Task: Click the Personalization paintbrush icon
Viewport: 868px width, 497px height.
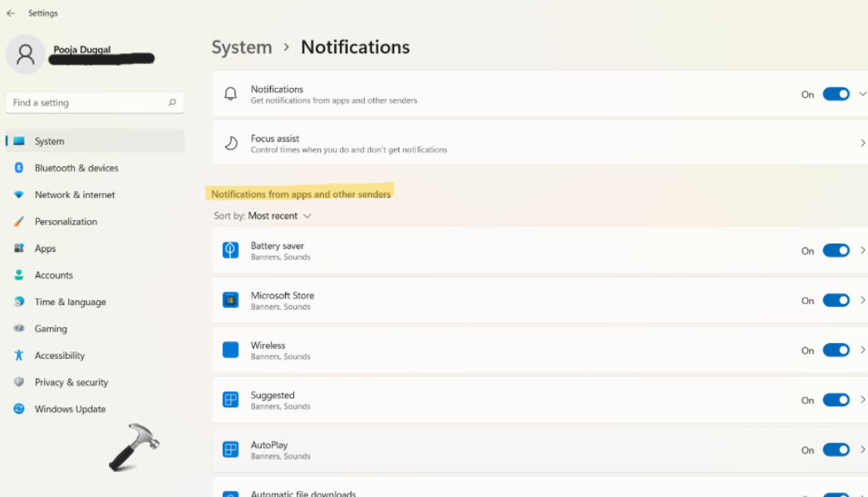Action: point(18,222)
